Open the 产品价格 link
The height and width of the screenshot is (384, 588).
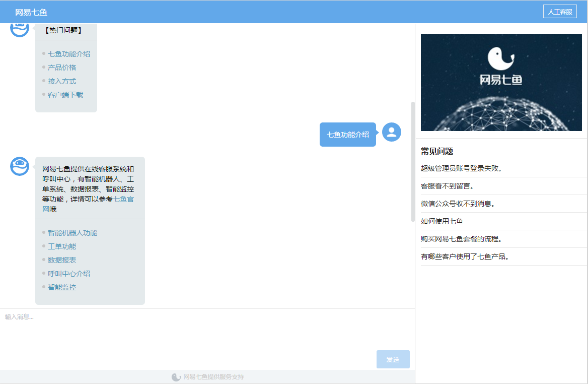pos(62,68)
